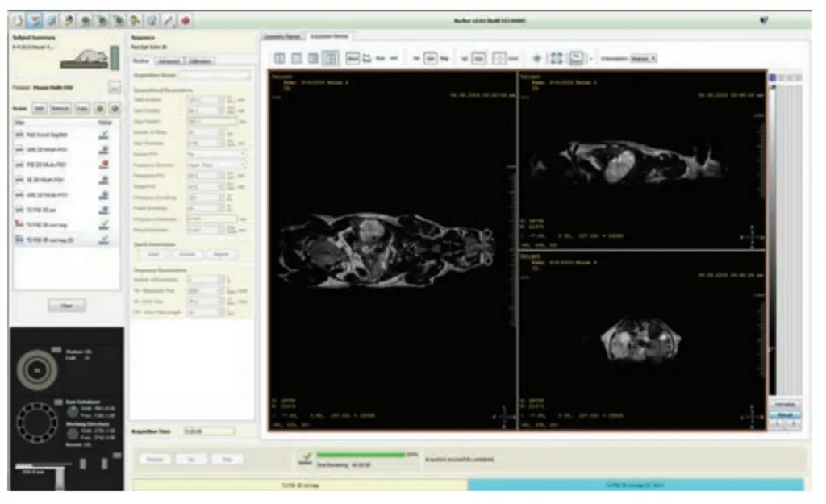The width and height of the screenshot is (826, 504).
Task: Activate the crosshair icon in the viewer toolbar
Action: click(536, 58)
